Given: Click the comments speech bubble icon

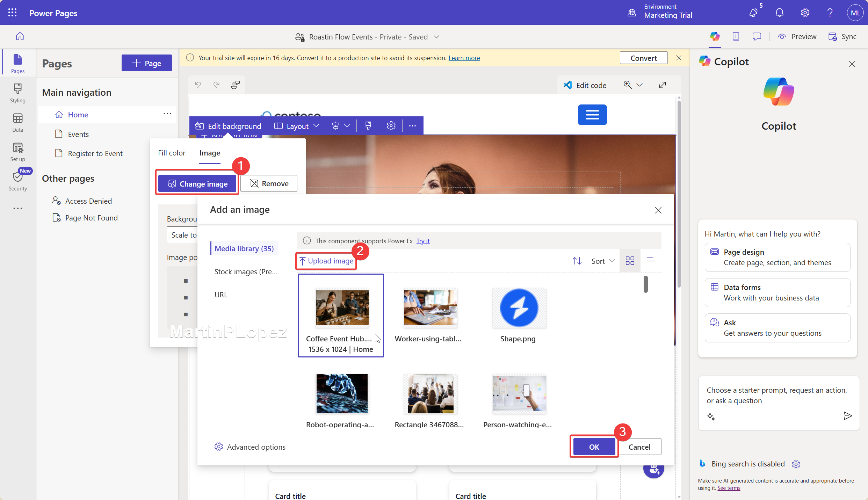Looking at the screenshot, I should (x=757, y=36).
